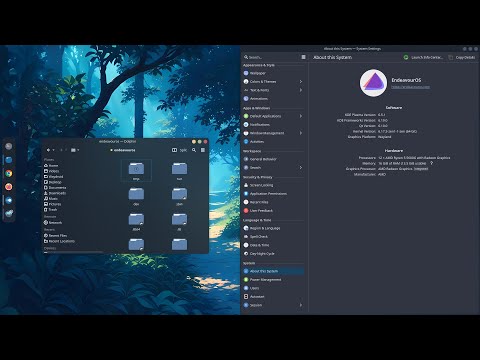Open Animations settings page
The width and height of the screenshot is (480, 360).
point(273,99)
